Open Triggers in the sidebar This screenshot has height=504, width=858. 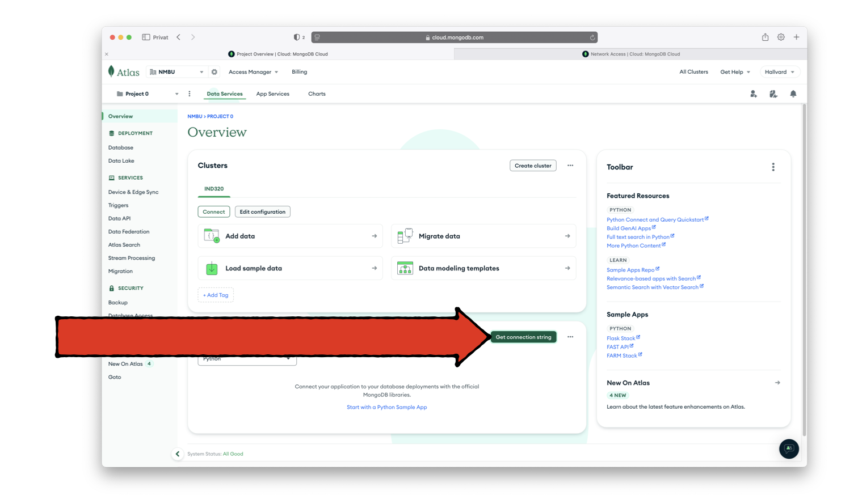119,205
